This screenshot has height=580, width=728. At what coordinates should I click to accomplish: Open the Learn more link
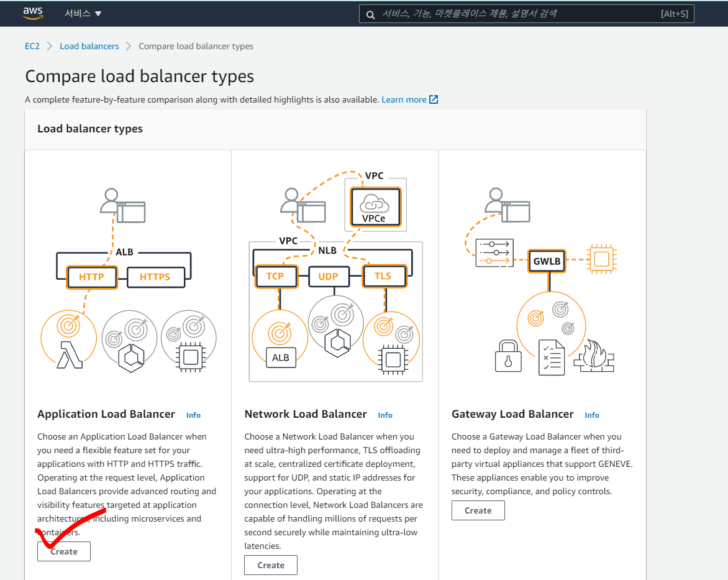[404, 99]
